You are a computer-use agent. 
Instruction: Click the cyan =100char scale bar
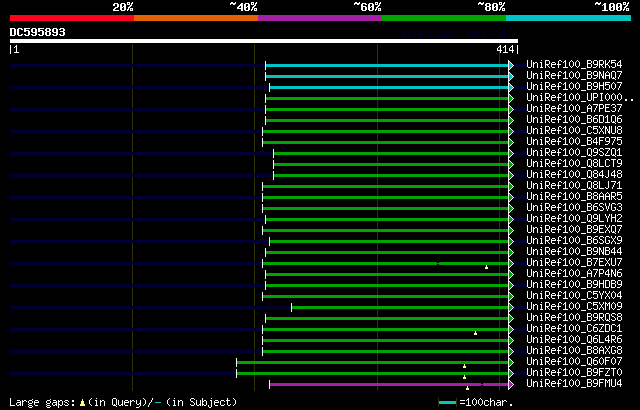coord(447,403)
